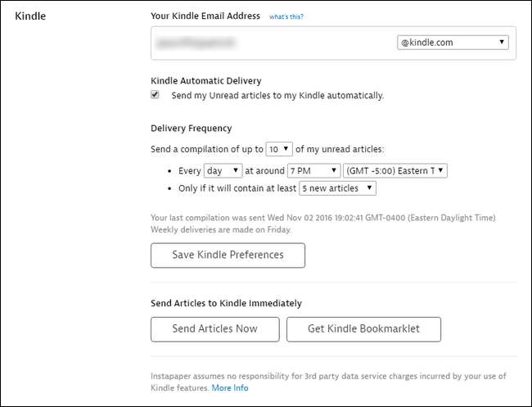Click the Kindle Automatic Delivery heading
This screenshot has height=407, width=532.
[205, 80]
